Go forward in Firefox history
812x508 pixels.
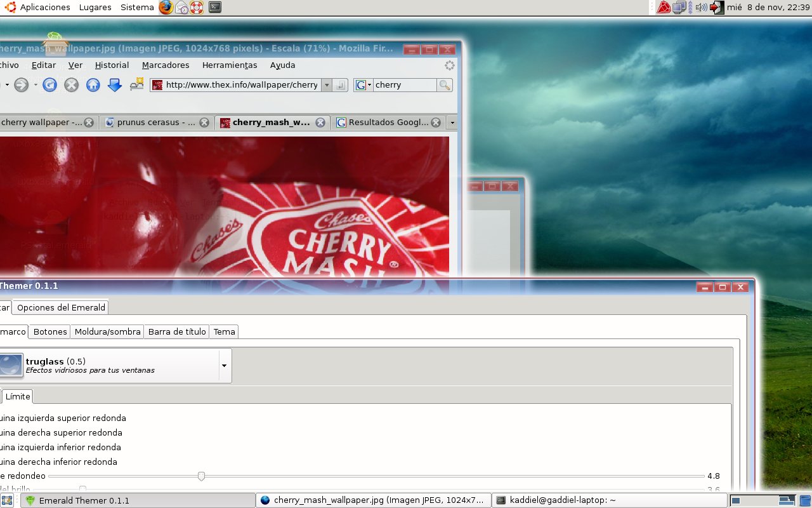coord(22,84)
